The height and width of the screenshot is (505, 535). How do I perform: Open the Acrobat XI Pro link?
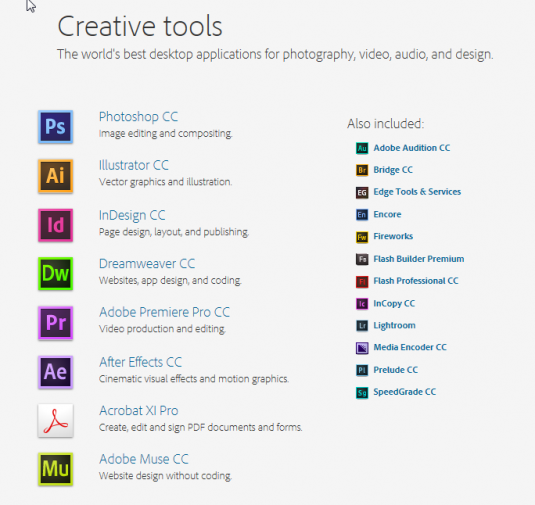tap(139, 410)
